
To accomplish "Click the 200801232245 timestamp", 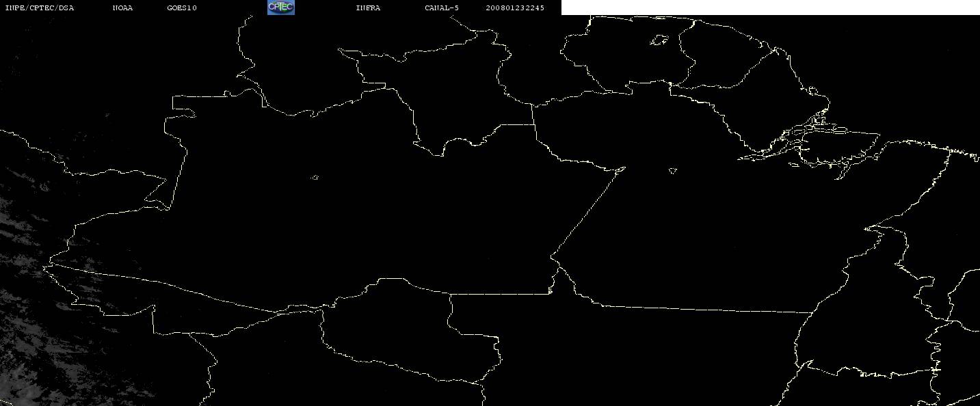I will [515, 8].
